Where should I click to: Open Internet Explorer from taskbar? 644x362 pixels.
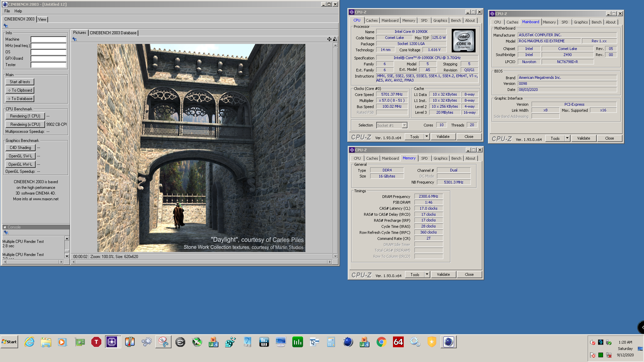(29, 342)
